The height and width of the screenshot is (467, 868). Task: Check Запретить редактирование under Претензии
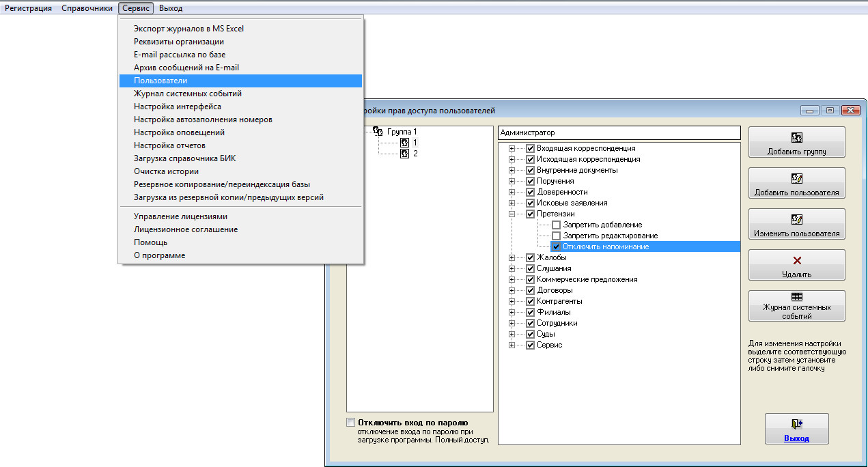[x=556, y=236]
